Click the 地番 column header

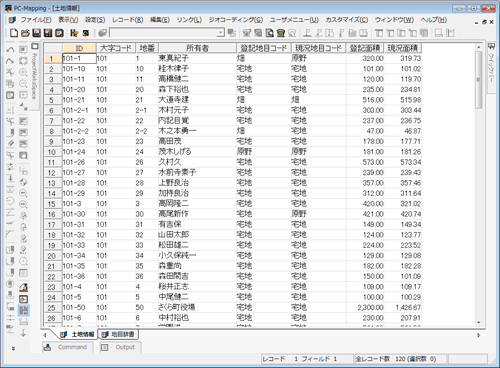pyautogui.click(x=147, y=48)
